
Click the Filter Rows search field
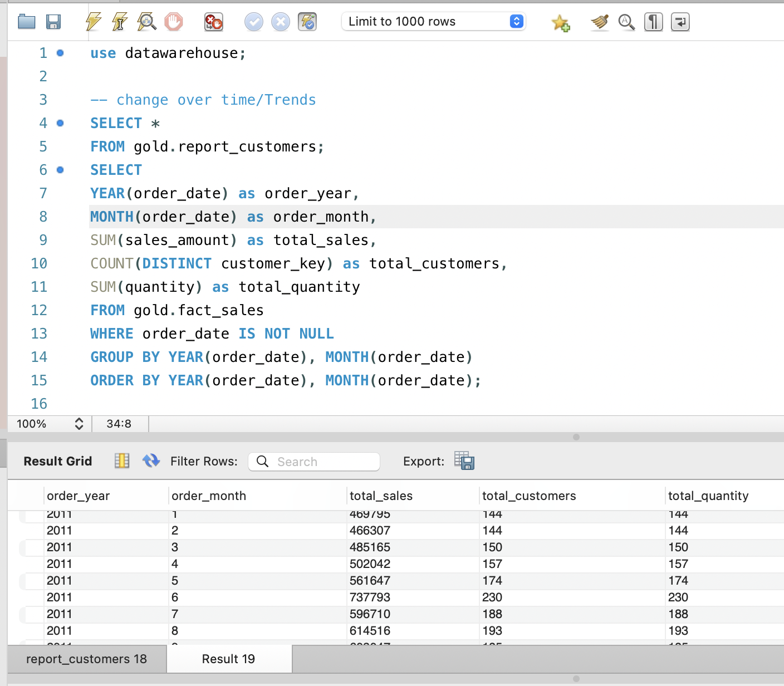coord(314,461)
